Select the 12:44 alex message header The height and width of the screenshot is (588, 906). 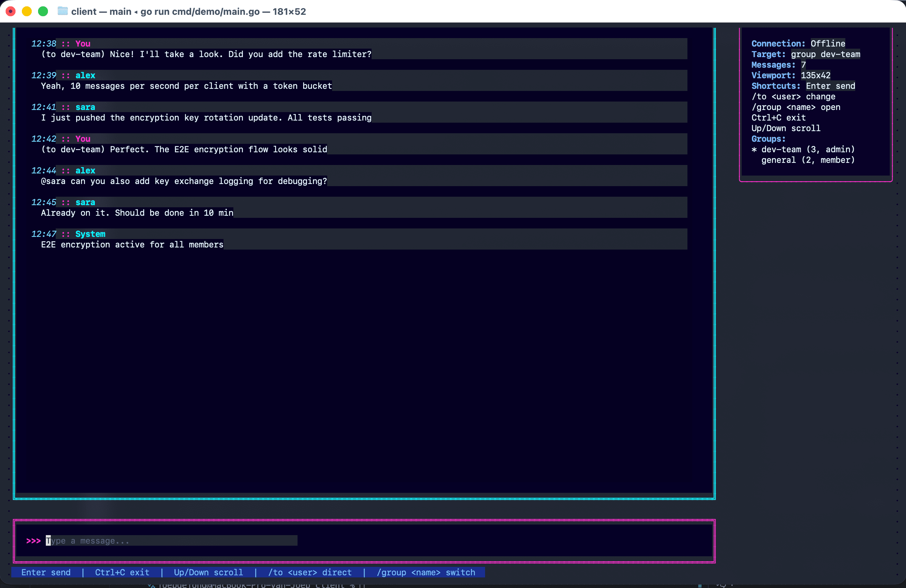click(63, 171)
